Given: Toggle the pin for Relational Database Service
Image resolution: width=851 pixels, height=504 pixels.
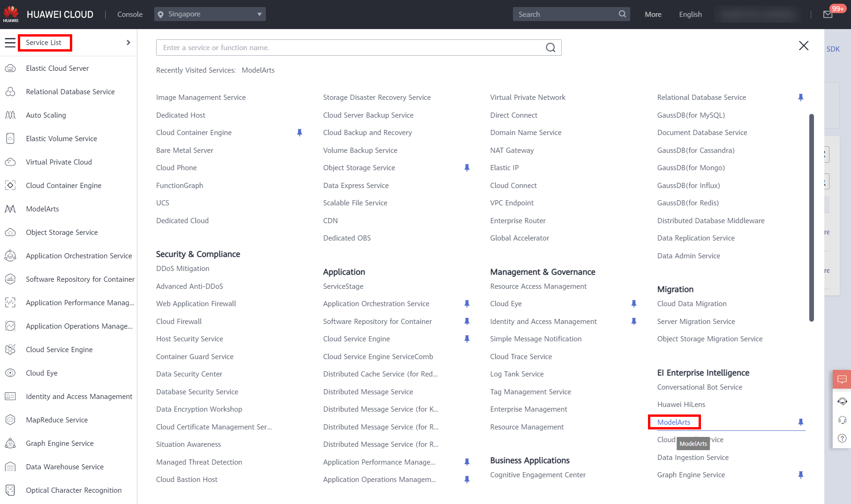Looking at the screenshot, I should tap(800, 98).
